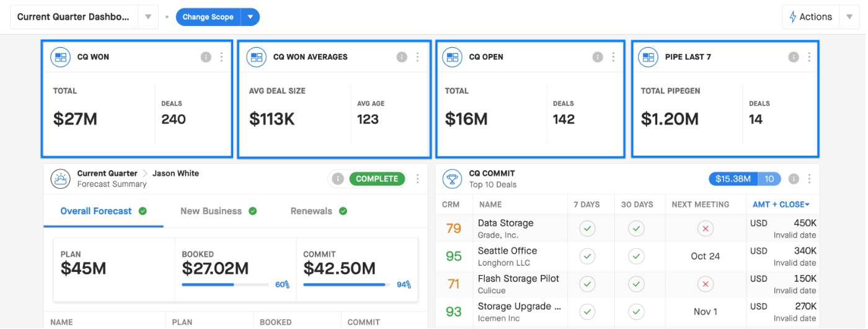Click the $113K average deal size
This screenshot has width=868, height=329.
point(272,119)
